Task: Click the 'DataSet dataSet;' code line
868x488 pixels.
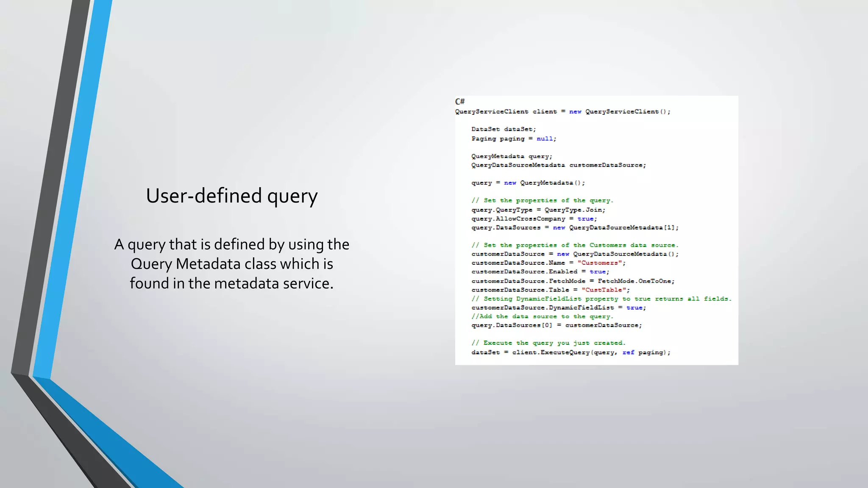Action: point(504,129)
